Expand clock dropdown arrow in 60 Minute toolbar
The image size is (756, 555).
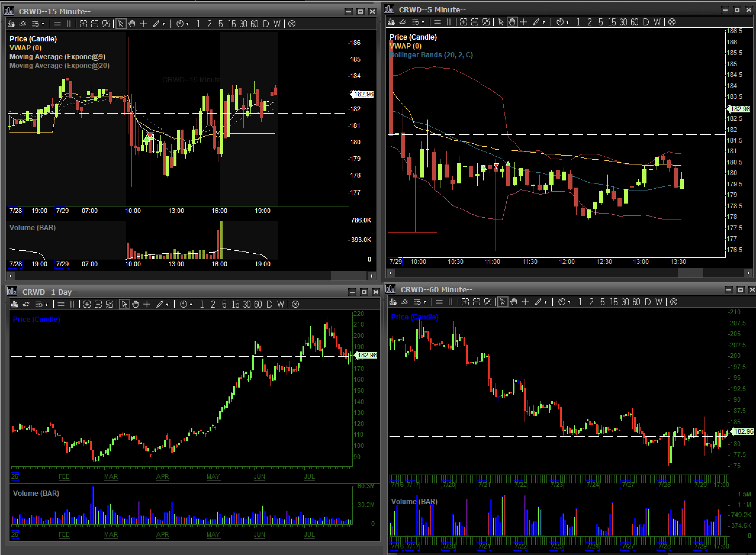tap(570, 302)
